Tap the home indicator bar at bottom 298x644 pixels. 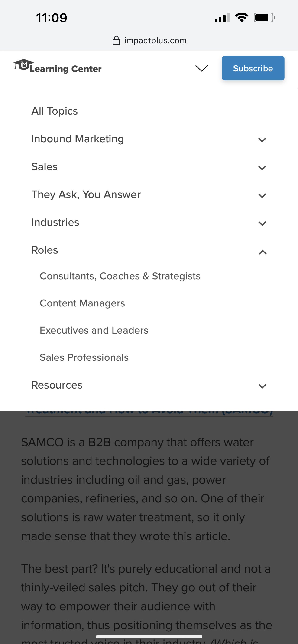click(x=149, y=637)
